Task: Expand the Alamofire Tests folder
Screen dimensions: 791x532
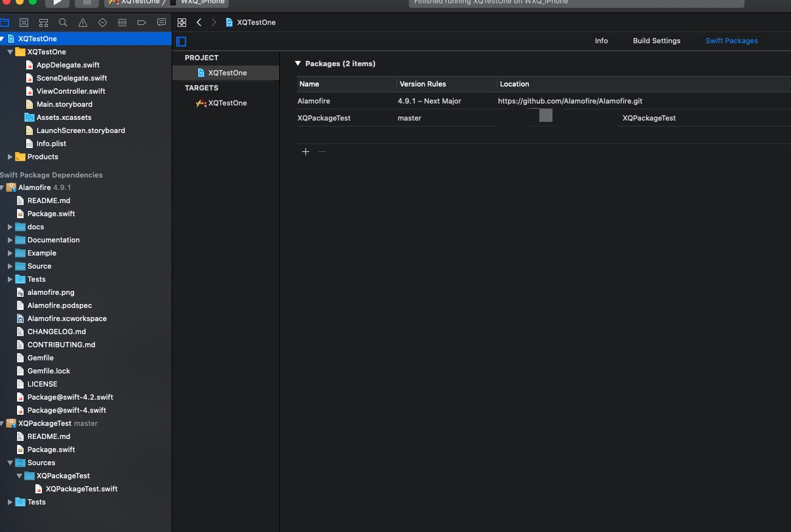Action: coord(10,279)
